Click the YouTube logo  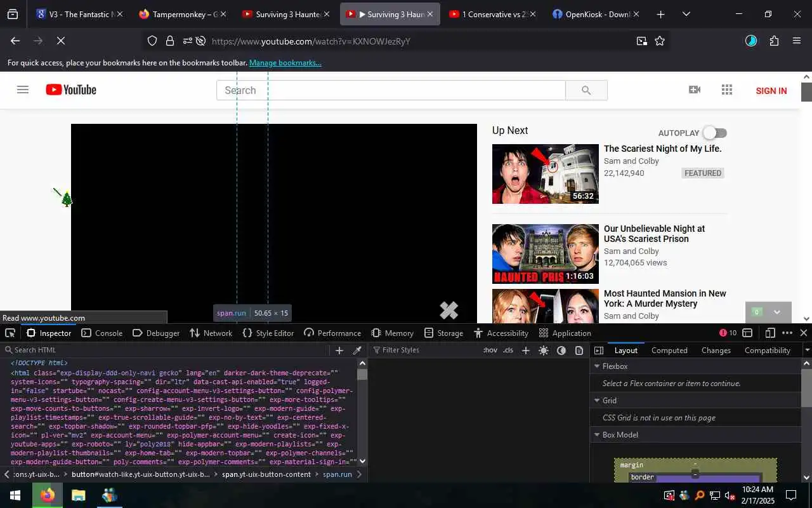tap(71, 90)
